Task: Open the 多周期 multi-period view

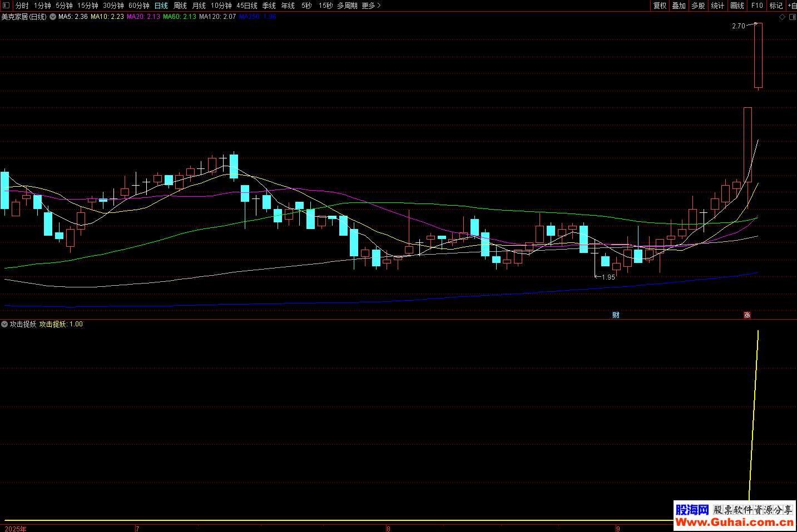Action: (x=348, y=6)
